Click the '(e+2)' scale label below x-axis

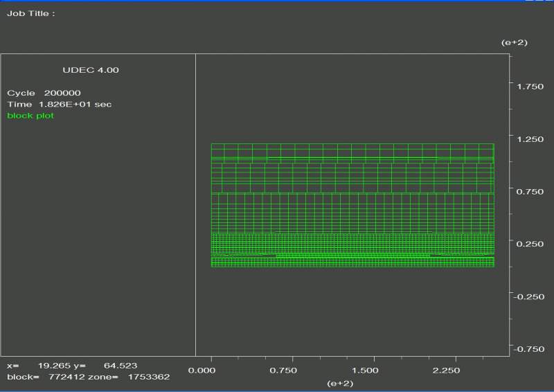pos(340,384)
